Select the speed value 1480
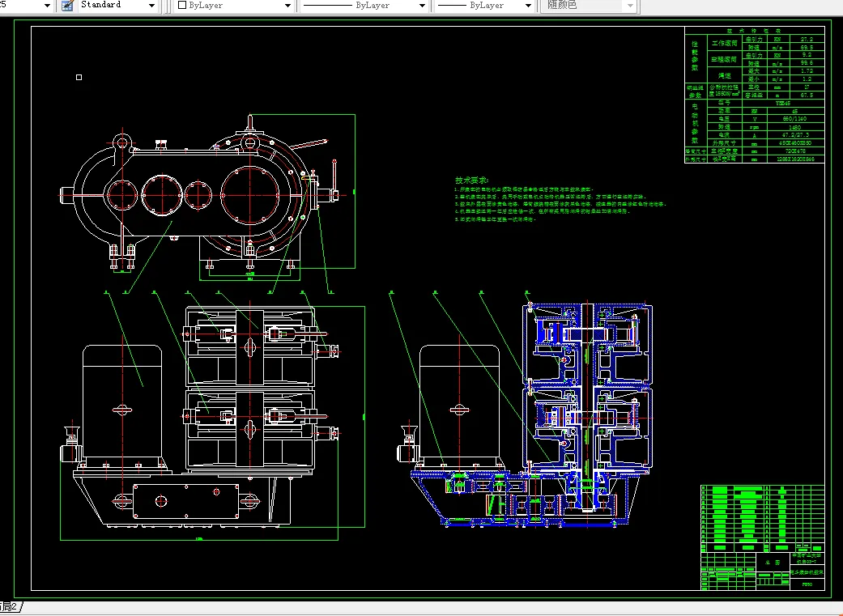 [794, 127]
